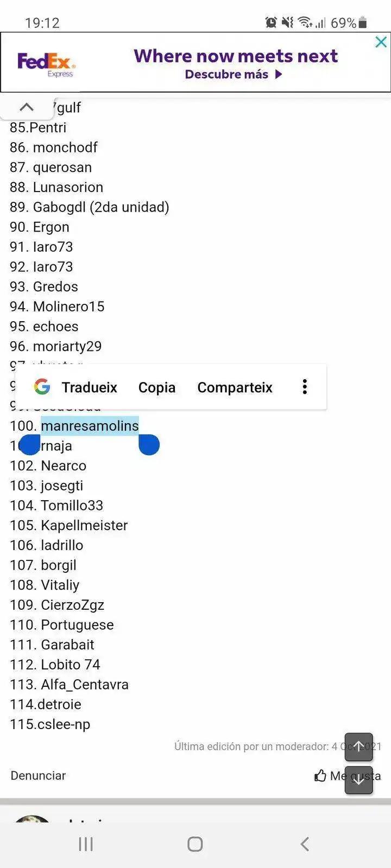Image resolution: width=391 pixels, height=868 pixels.
Task: Tap the left text selection handle
Action: click(x=30, y=445)
